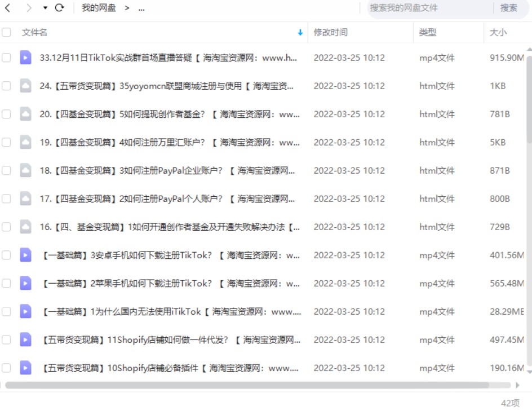Check the box for 10Shopify店铺必备插件 file
The width and height of the screenshot is (532, 410).
[6, 368]
